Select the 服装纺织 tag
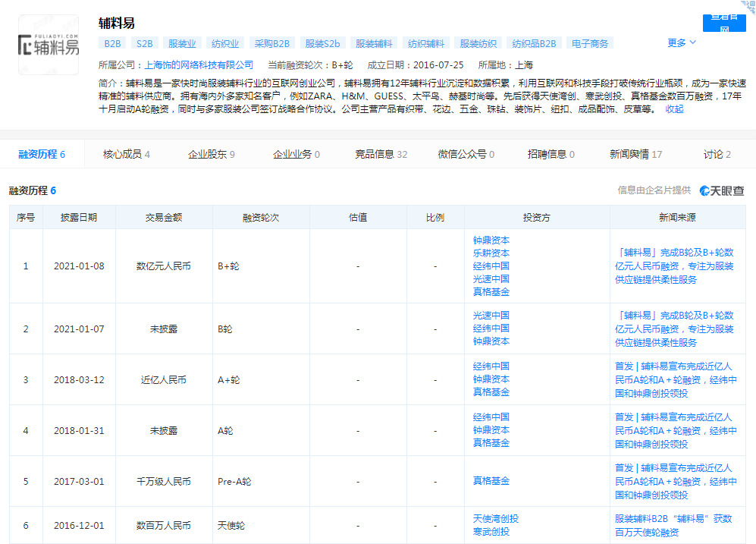756x544 pixels. [x=478, y=43]
